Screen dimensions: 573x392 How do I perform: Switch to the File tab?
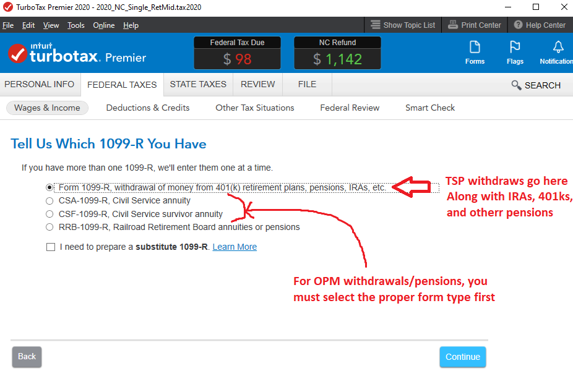(307, 84)
